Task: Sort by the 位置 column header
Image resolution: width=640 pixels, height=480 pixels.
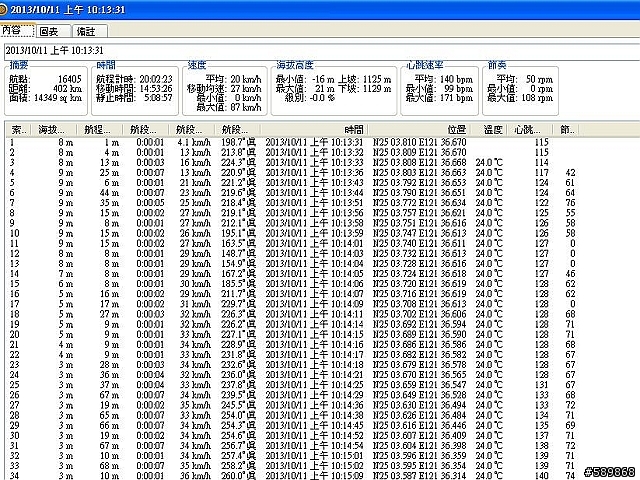Action: point(420,130)
